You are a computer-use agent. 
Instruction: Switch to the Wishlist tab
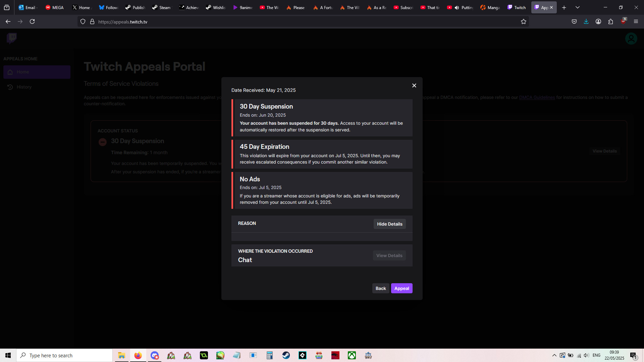[216, 7]
